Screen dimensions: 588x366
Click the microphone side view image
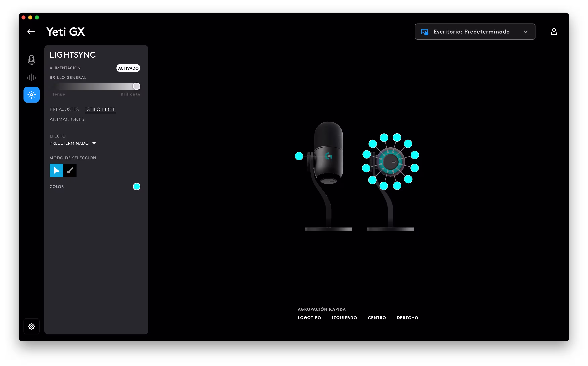click(x=328, y=176)
